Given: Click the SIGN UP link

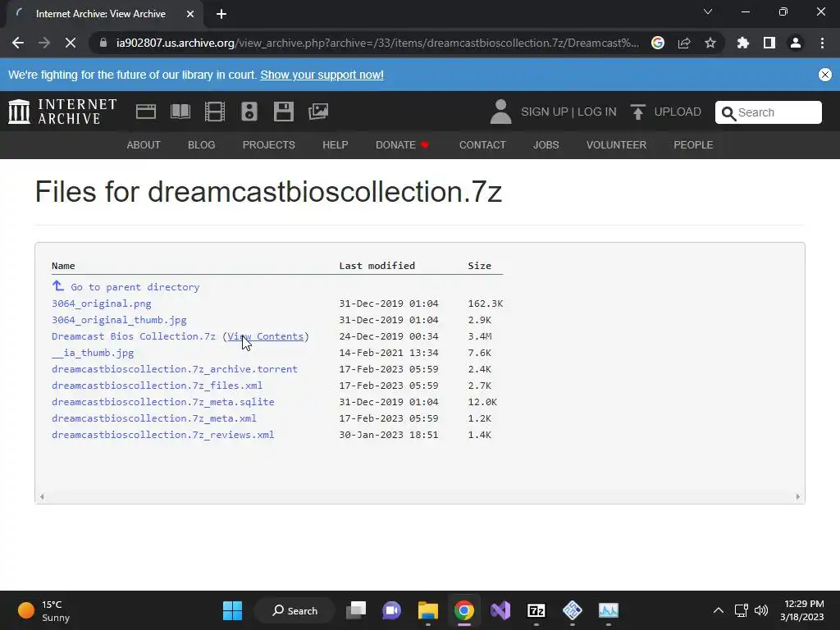Looking at the screenshot, I should coord(545,112).
